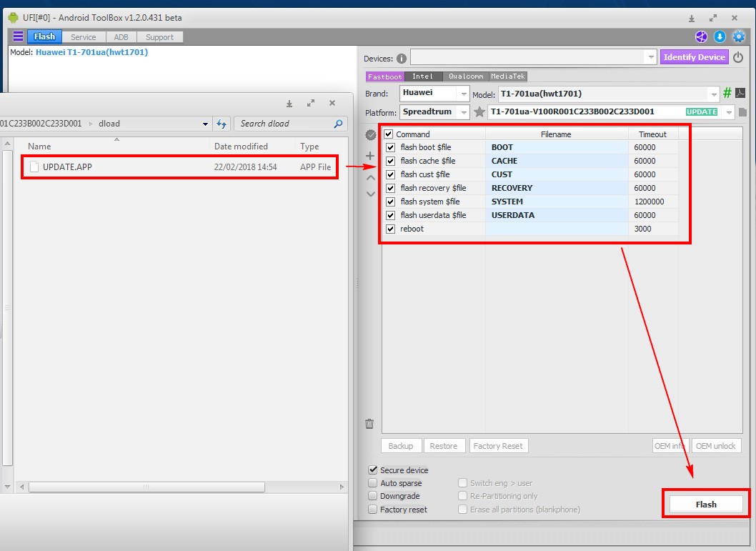Screen dimensions: 756x551
Task: Click expand-arrows icon in UFI title bar
Action: pos(713,19)
